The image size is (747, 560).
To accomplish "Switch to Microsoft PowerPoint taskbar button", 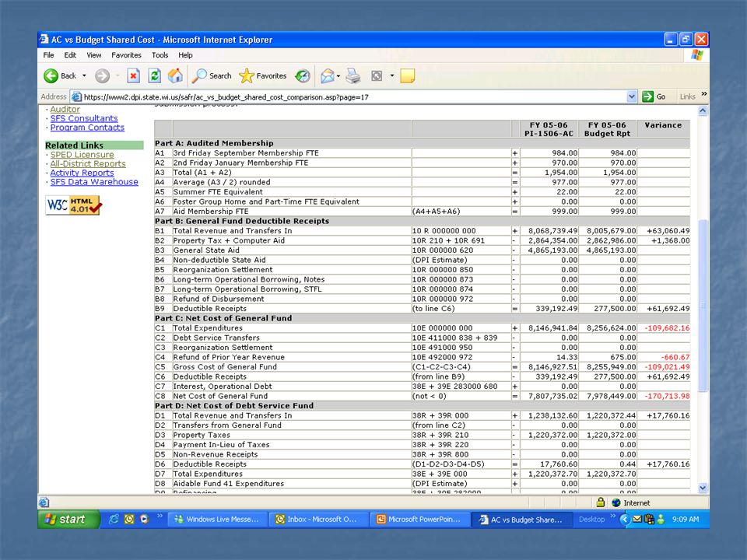I will 419,520.
